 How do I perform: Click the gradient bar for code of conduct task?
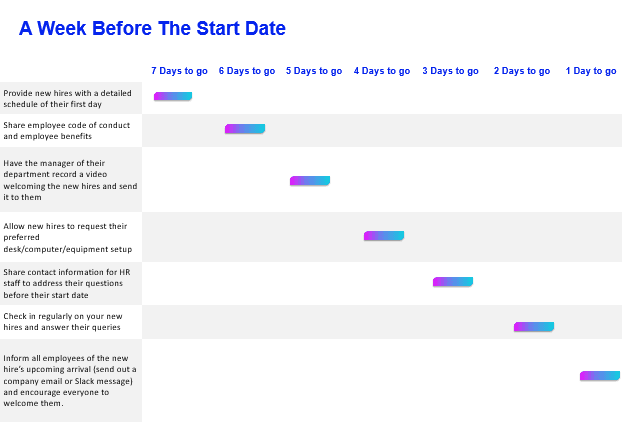point(245,129)
